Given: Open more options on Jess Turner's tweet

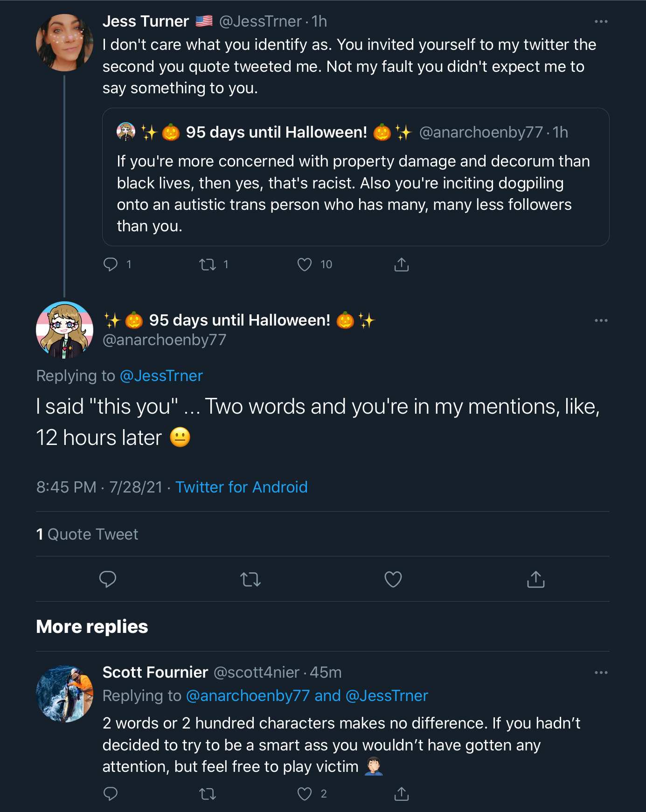Looking at the screenshot, I should (601, 21).
